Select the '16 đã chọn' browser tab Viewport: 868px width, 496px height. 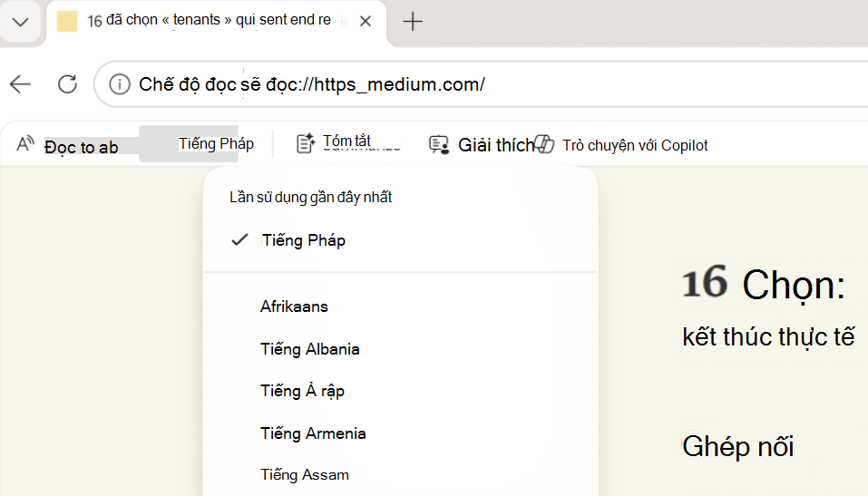point(216,22)
